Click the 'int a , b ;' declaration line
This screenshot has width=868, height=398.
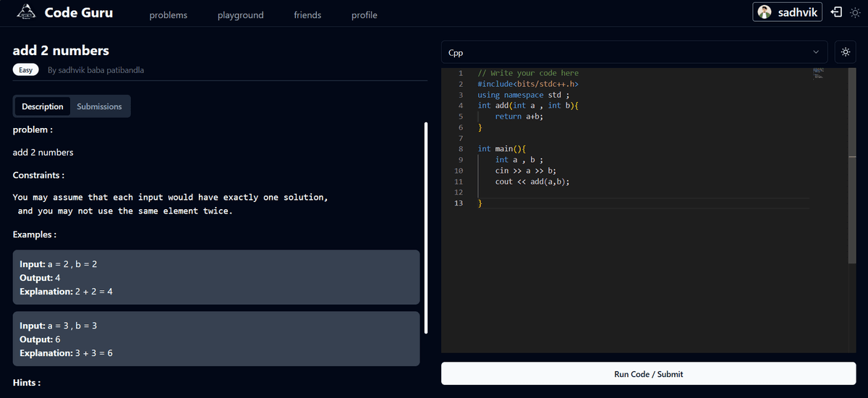(x=519, y=160)
